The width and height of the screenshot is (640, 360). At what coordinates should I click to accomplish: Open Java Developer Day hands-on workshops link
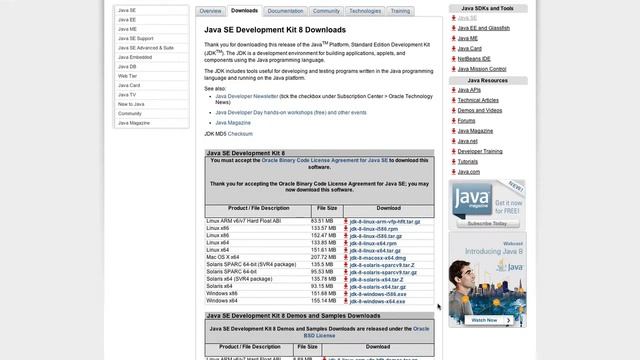coord(291,112)
